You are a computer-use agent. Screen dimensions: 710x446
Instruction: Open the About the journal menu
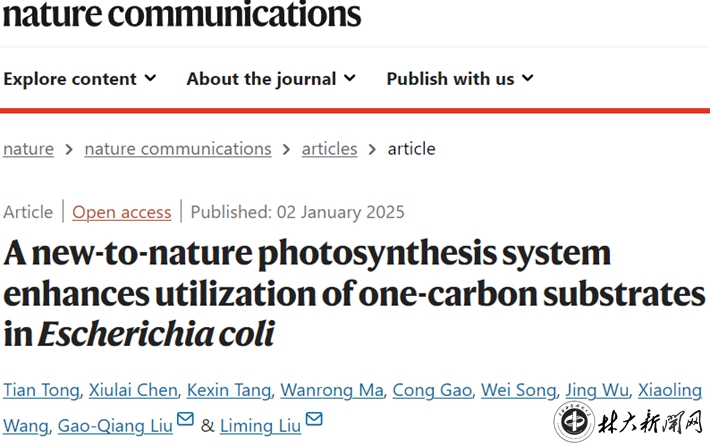pos(271,79)
